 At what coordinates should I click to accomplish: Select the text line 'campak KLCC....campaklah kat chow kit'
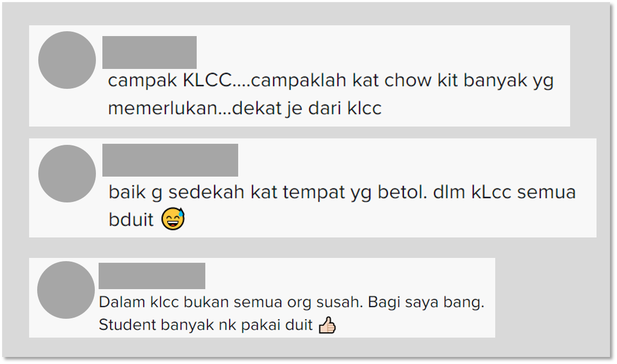point(283,81)
